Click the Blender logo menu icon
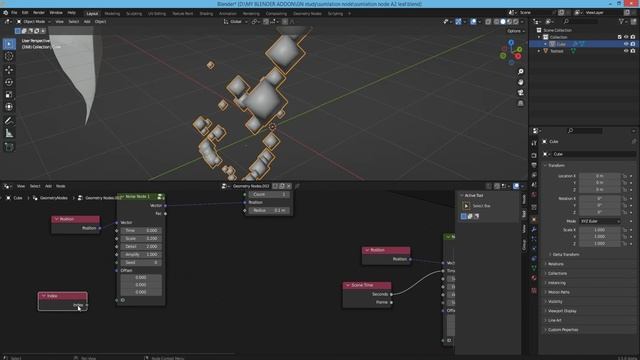 click(x=6, y=13)
